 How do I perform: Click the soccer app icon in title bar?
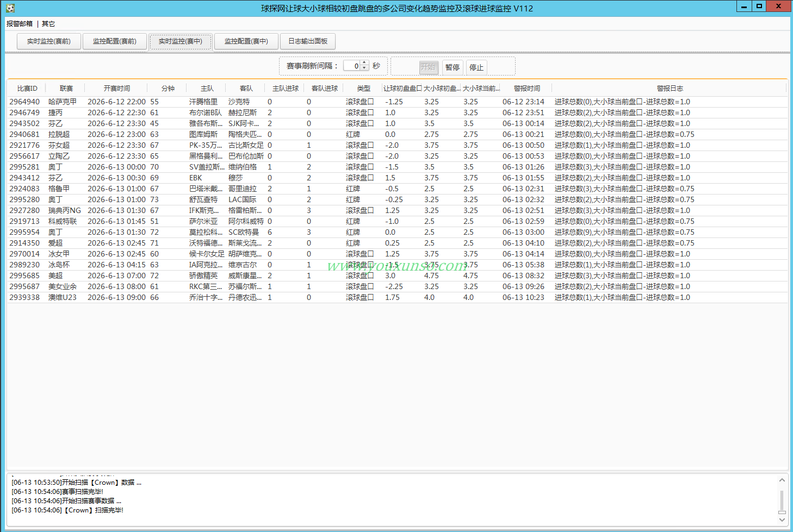10,8
